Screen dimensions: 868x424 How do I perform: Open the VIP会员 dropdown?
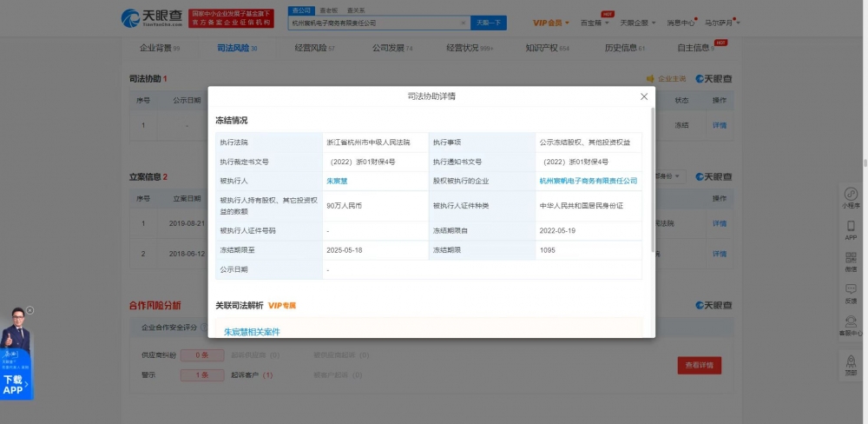551,23
